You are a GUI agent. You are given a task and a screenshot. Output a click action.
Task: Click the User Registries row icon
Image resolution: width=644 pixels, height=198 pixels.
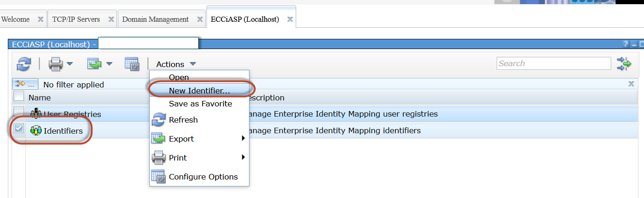coord(36,114)
